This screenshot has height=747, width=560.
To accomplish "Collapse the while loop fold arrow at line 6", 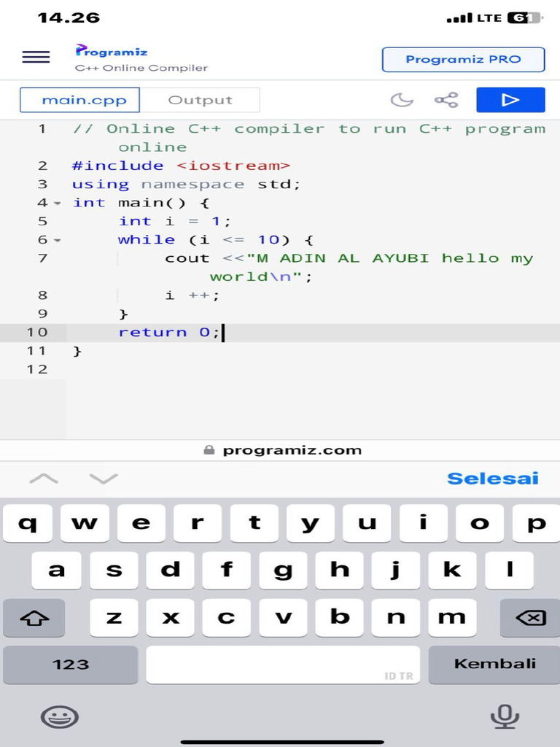I will (57, 241).
